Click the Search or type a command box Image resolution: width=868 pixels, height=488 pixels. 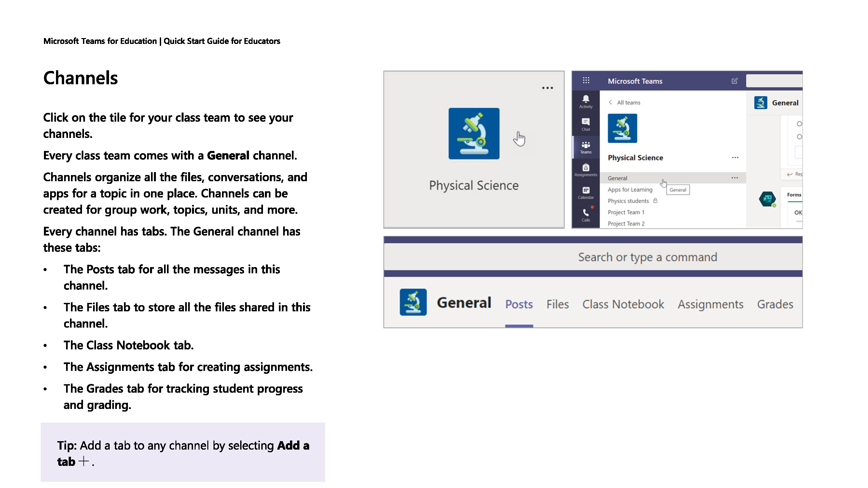pos(593,257)
